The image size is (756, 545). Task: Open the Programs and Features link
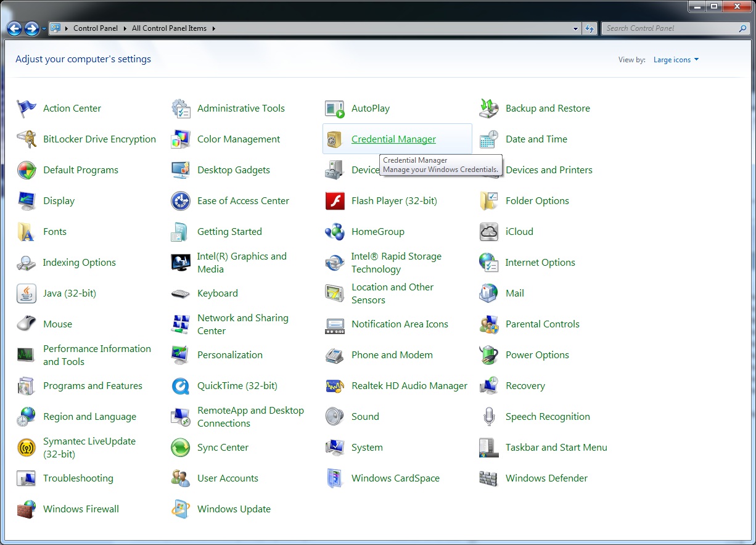[92, 386]
